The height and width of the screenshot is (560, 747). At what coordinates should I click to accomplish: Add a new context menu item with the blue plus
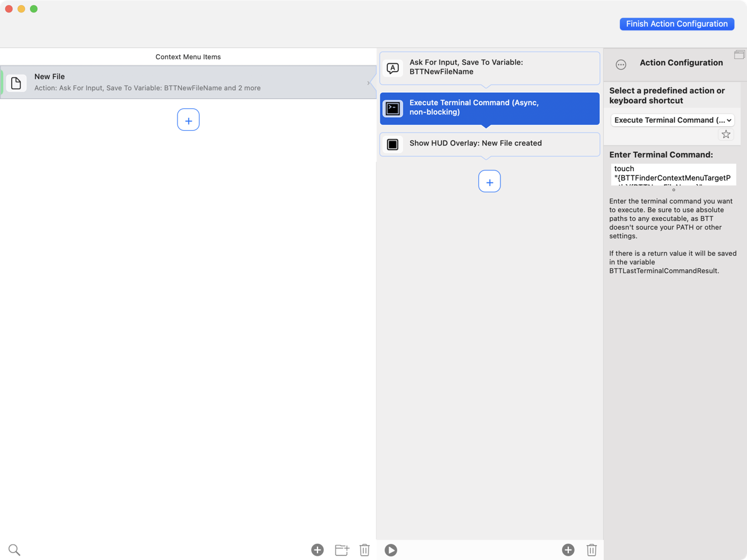pyautogui.click(x=188, y=119)
